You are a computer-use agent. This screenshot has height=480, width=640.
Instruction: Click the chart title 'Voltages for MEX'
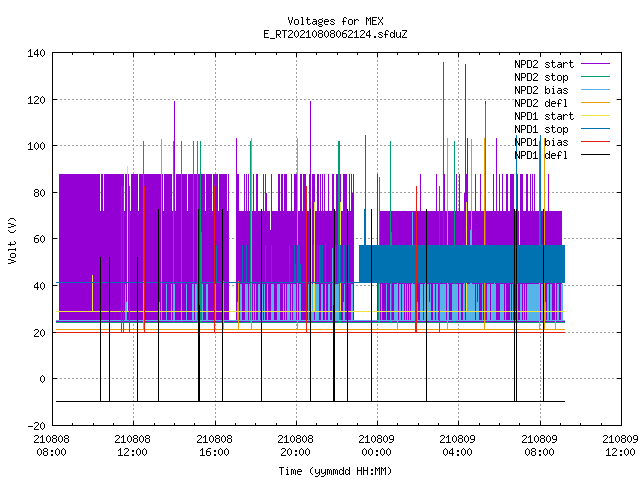(335, 21)
